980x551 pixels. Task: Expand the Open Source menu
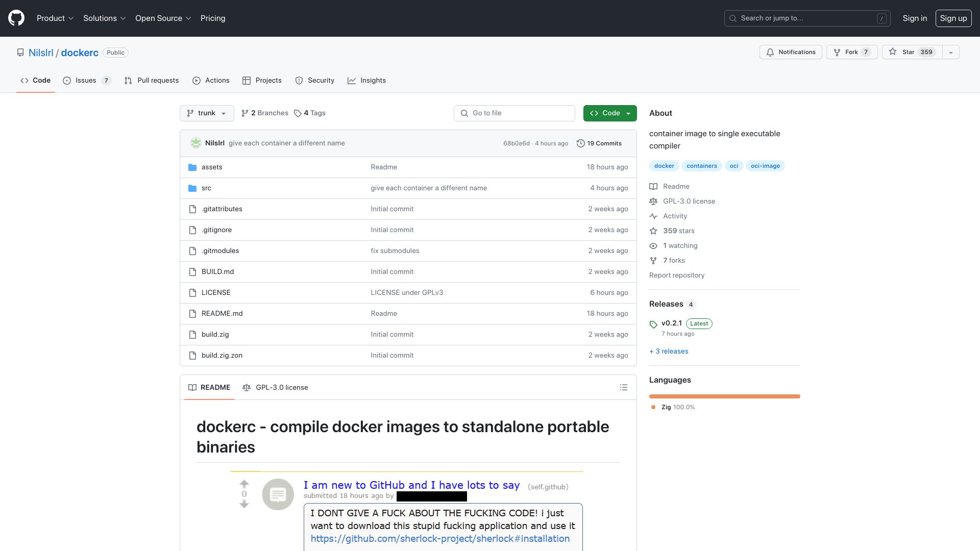tap(163, 18)
